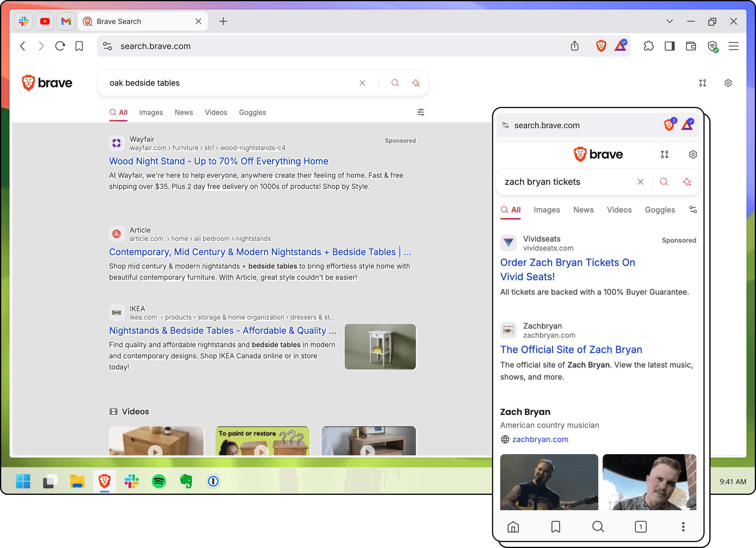756x548 pixels.
Task: Open Evernote from taskbar
Action: pyautogui.click(x=186, y=481)
